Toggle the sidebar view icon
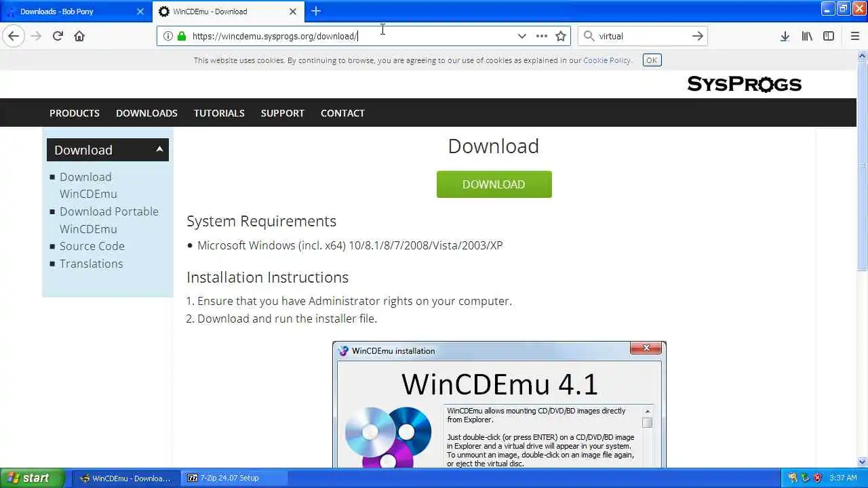This screenshot has height=488, width=868. (829, 36)
